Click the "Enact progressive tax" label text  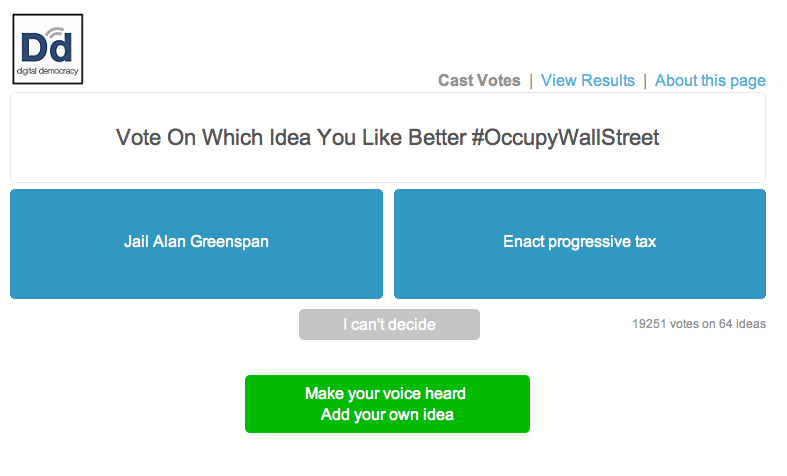(x=579, y=242)
